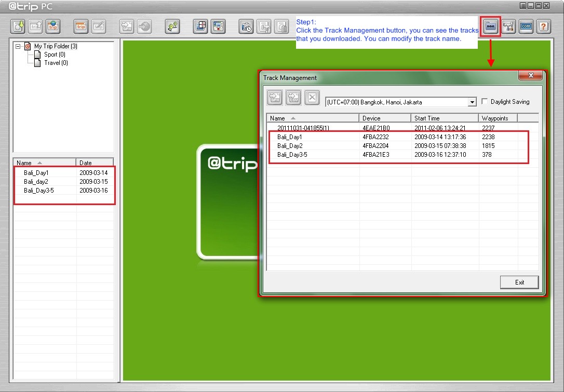564x392 pixels.
Task: Click the download-from-device icon with green arrow
Action: coord(18,26)
